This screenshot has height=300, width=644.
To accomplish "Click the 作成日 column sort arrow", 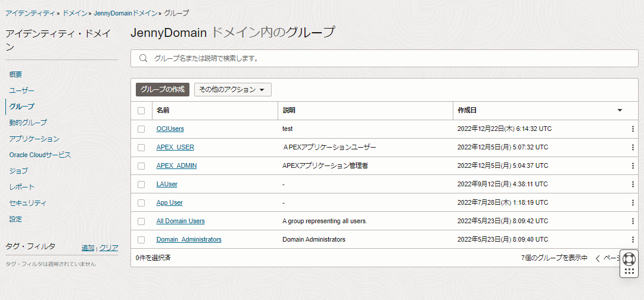I will [x=620, y=111].
